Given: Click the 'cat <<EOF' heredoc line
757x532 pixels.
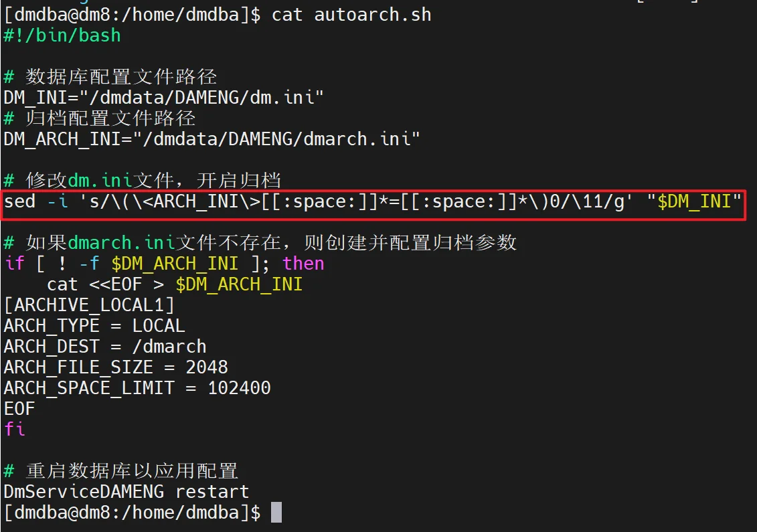Looking at the screenshot, I should point(175,284).
